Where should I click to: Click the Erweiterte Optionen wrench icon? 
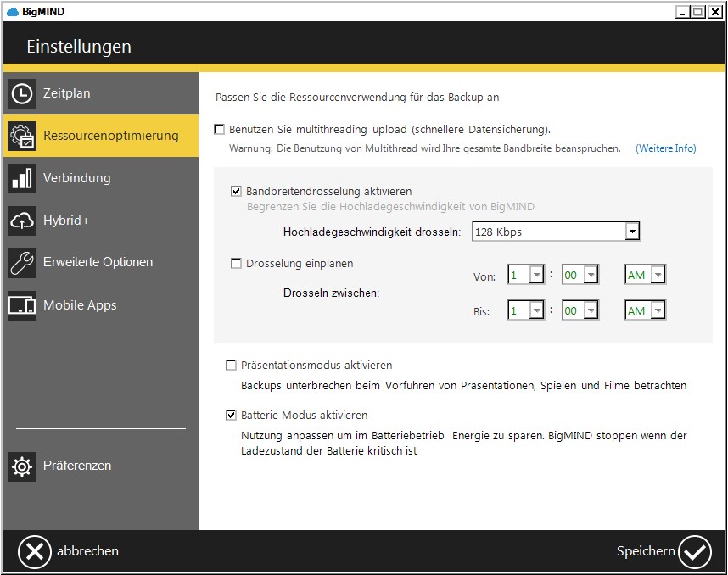pos(22,263)
